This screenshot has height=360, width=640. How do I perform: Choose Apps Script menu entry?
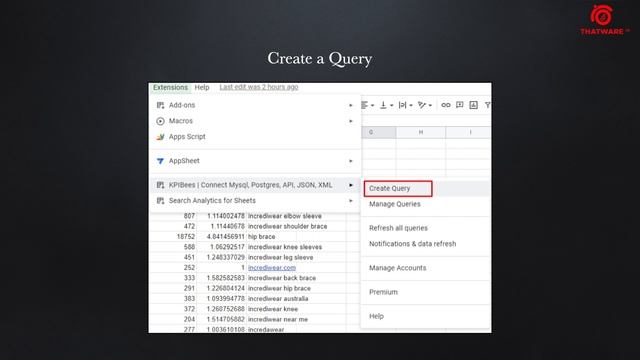point(256,137)
